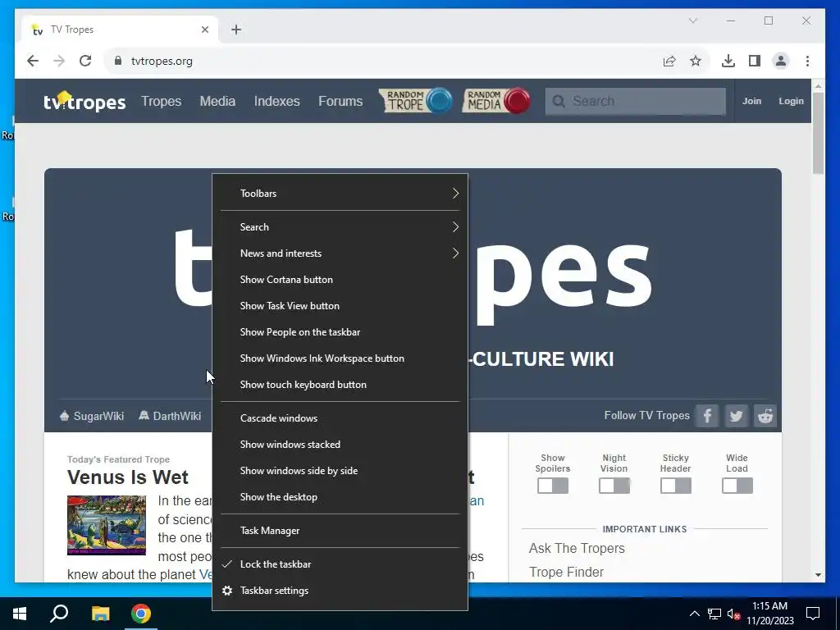Viewport: 840px width, 630px height.
Task: Close the TV Tropes tab
Action: pyautogui.click(x=204, y=30)
